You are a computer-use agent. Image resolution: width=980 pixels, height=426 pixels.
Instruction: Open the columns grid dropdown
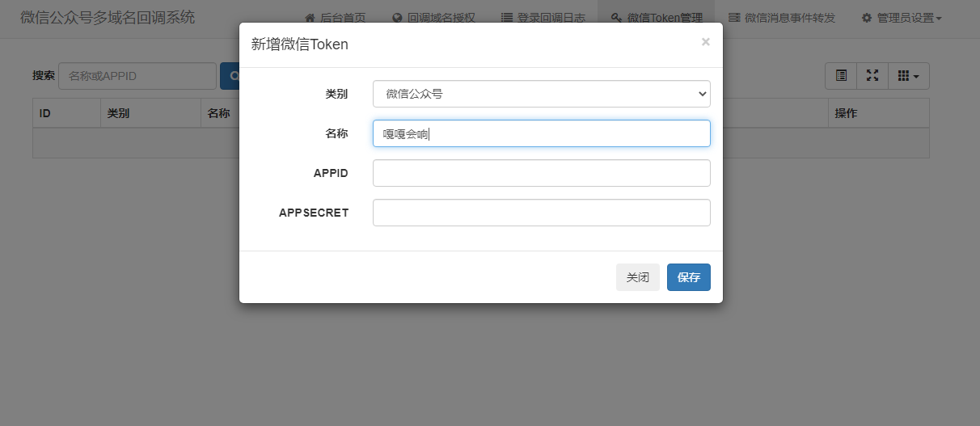tap(909, 76)
